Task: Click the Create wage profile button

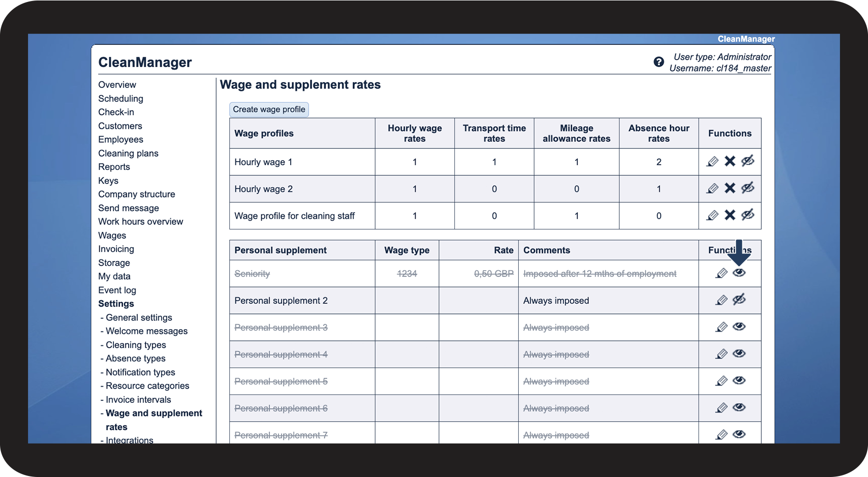Action: [269, 110]
